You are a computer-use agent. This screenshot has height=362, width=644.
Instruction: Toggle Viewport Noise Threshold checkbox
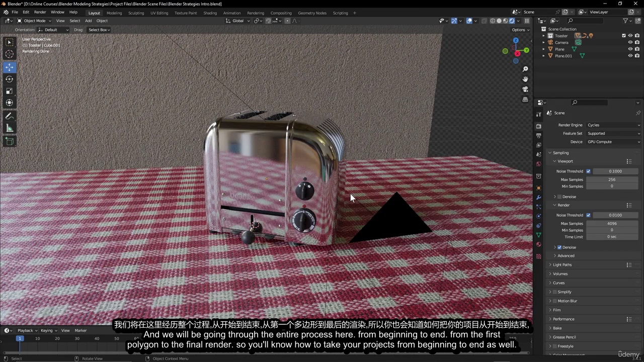pyautogui.click(x=588, y=171)
